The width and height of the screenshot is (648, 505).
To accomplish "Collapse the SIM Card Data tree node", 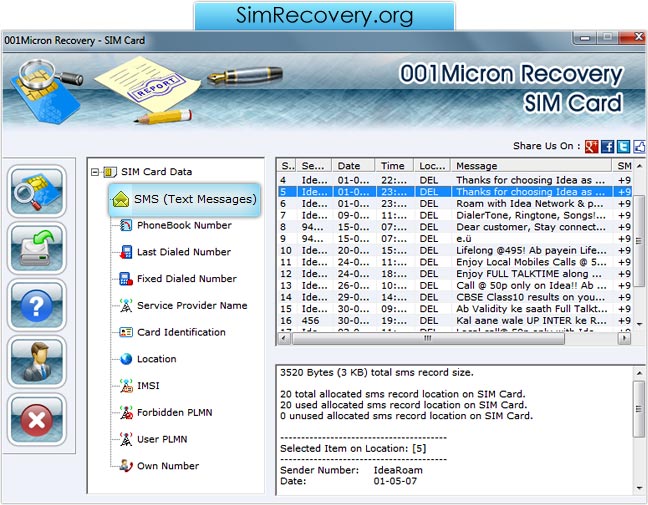I will pos(95,172).
